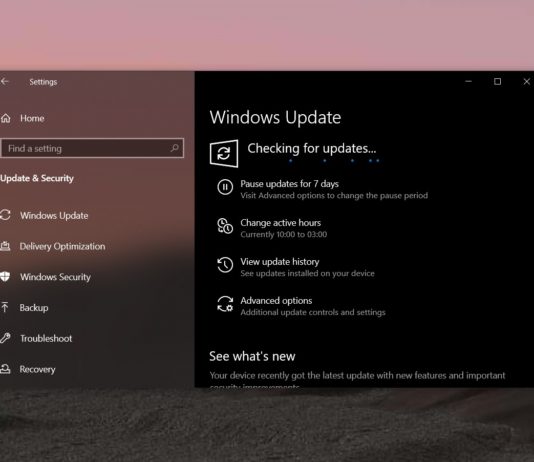Focus the Find a setting search box

[92, 148]
